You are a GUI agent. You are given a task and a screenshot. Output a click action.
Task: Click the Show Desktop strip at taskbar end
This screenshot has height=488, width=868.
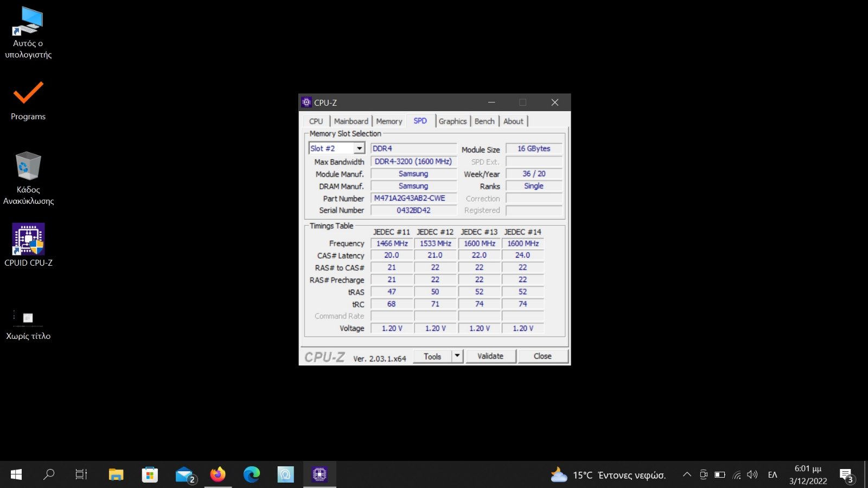(866, 474)
